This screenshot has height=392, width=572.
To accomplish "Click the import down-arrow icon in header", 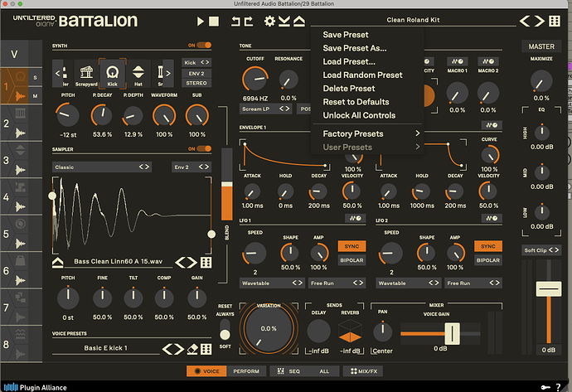I will (x=284, y=22).
